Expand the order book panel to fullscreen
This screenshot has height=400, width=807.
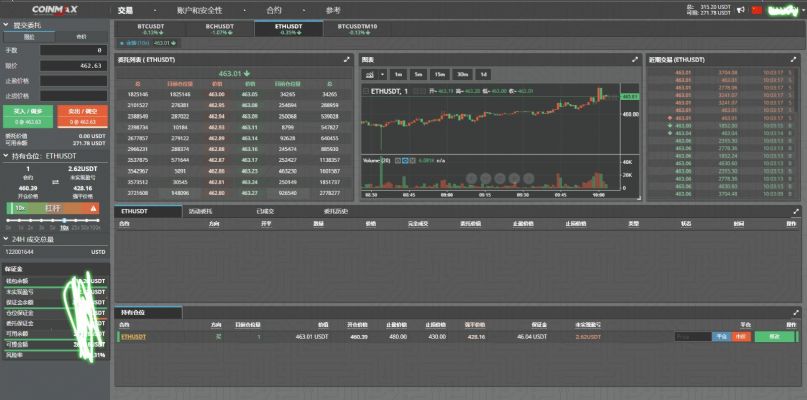click(x=347, y=60)
